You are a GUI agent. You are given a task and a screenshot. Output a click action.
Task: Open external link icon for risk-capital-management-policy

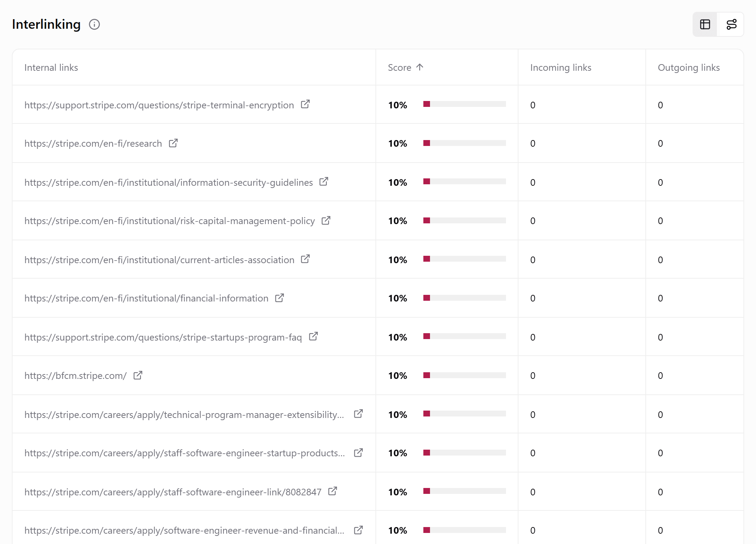pos(326,220)
